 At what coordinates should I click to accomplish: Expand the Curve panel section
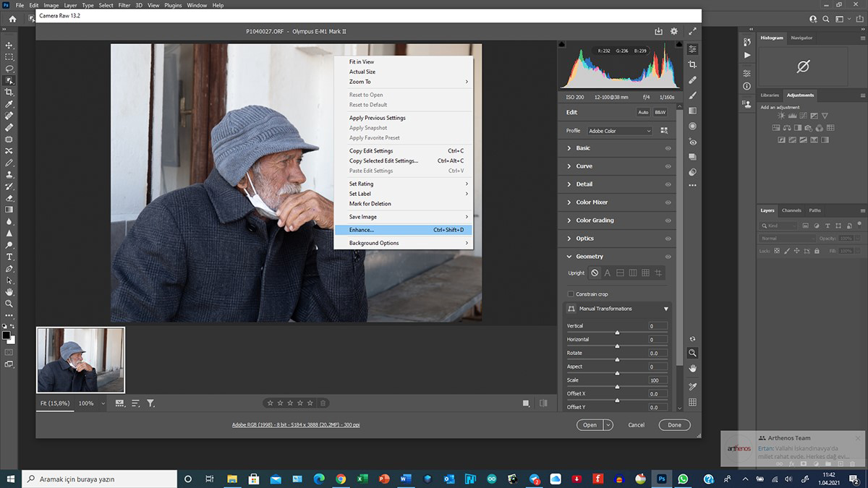[x=584, y=166]
